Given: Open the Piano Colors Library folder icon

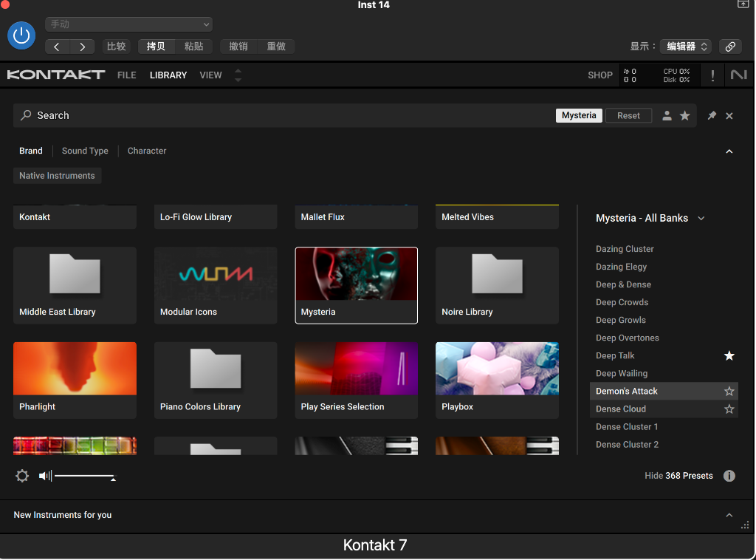Looking at the screenshot, I should (216, 369).
